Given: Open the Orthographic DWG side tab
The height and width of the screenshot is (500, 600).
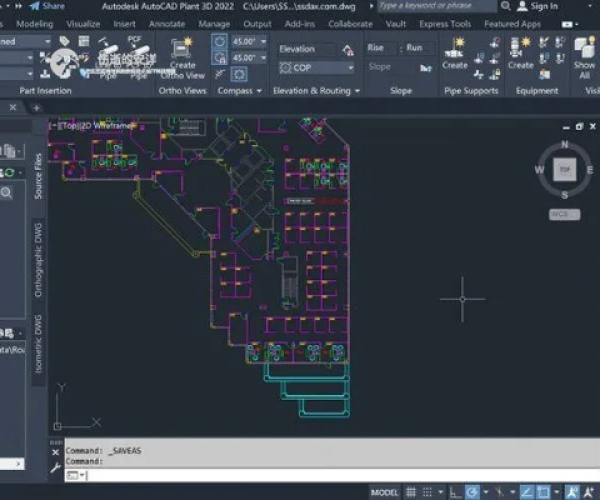Looking at the screenshot, I should (39, 260).
